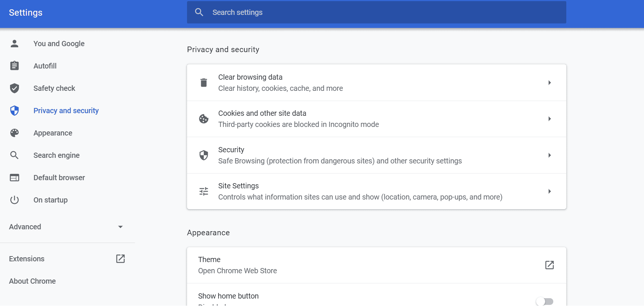The height and width of the screenshot is (306, 644).
Task: Open About Chrome page
Action: tap(32, 281)
